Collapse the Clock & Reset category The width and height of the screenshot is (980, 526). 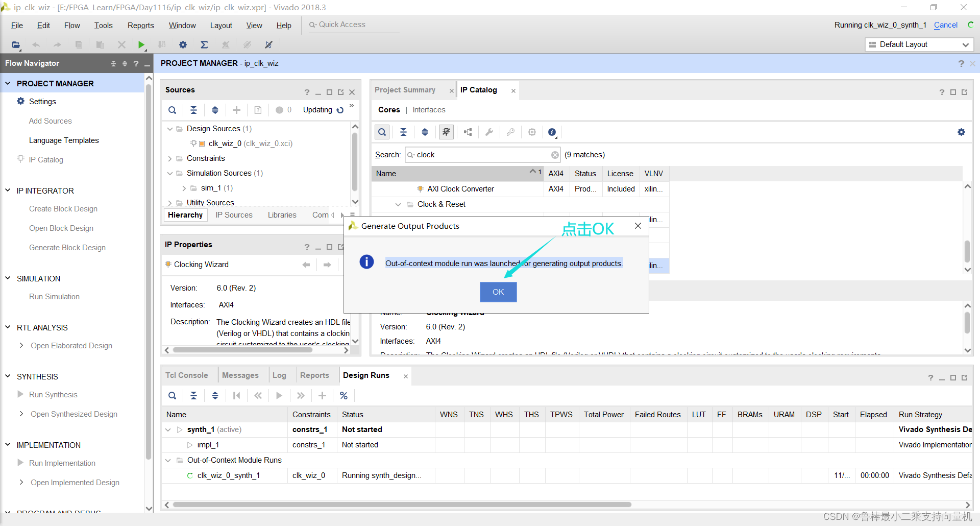398,204
